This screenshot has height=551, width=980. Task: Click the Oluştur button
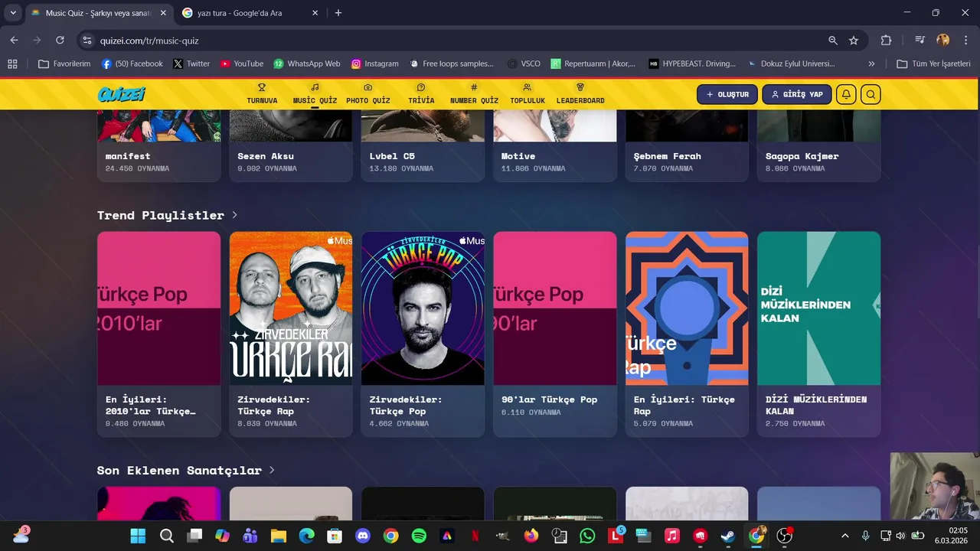727,94
